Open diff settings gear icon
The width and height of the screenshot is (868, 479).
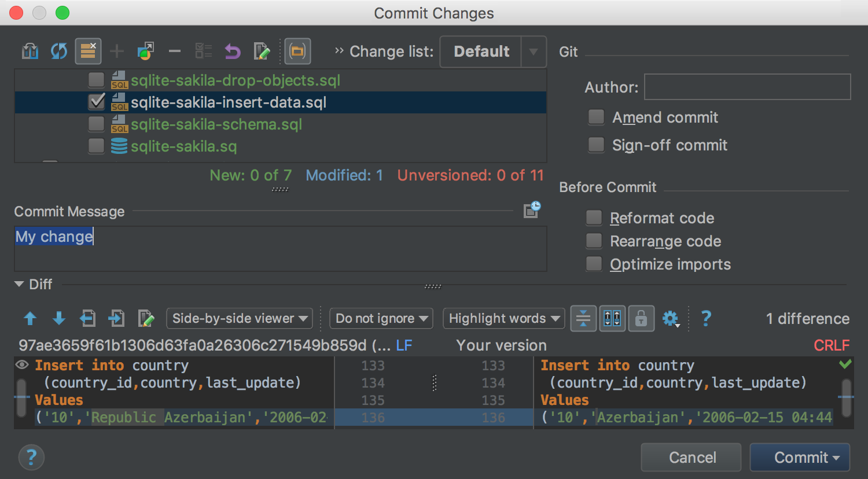pos(670,318)
